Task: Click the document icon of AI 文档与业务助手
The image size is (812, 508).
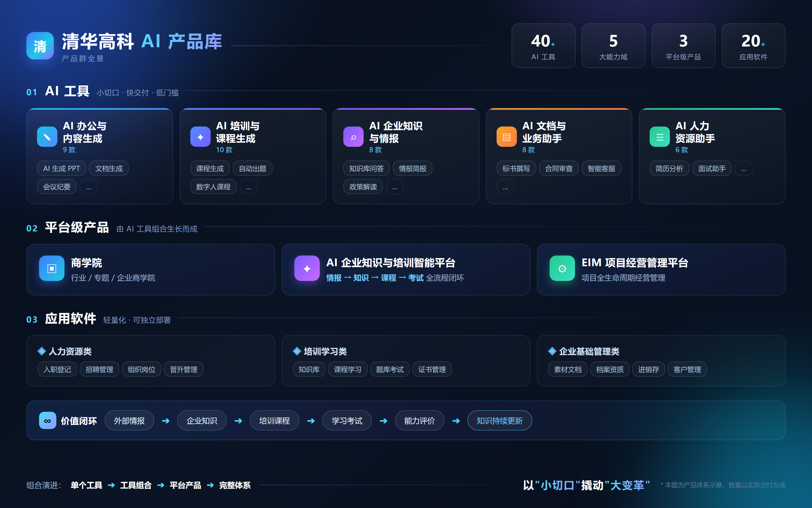Action: [507, 137]
